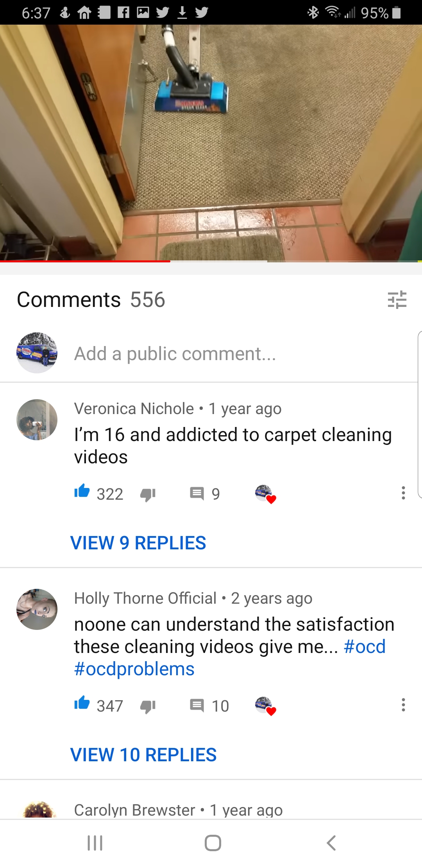
Task: Dislike Holly Thorne Official's comment
Action: 148,707
